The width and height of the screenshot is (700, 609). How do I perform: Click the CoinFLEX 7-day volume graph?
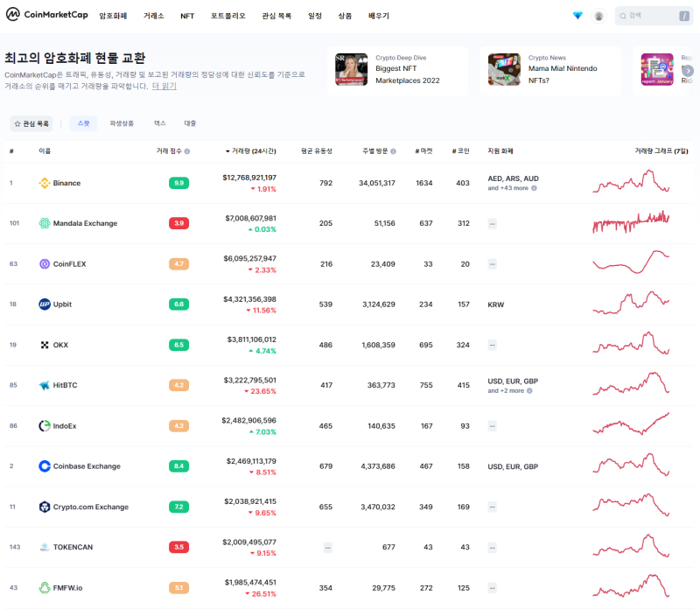tap(631, 262)
